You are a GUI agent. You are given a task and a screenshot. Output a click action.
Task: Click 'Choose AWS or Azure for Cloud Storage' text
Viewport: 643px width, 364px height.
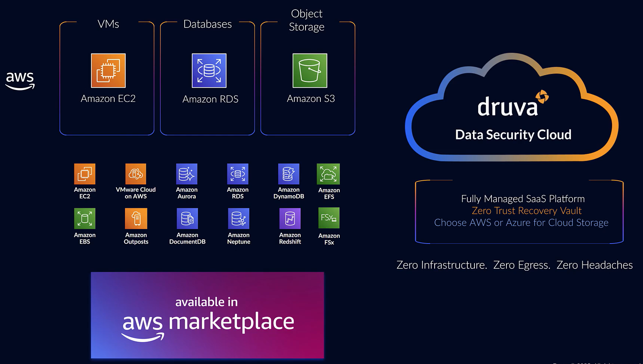[x=521, y=222]
